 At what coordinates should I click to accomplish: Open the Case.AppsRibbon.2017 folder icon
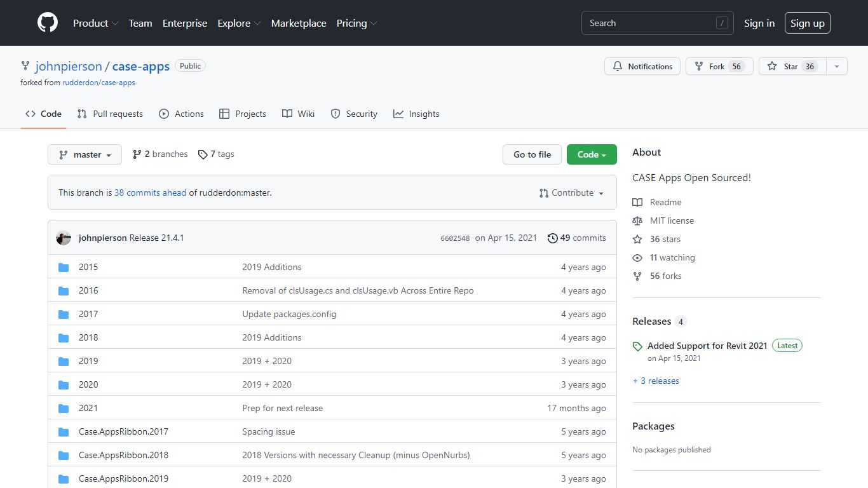[x=64, y=431]
